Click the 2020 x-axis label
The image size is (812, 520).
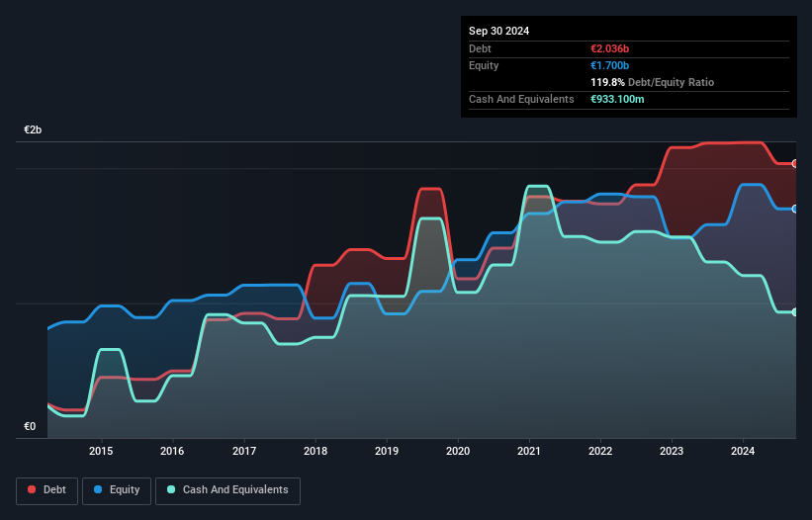pyautogui.click(x=458, y=451)
